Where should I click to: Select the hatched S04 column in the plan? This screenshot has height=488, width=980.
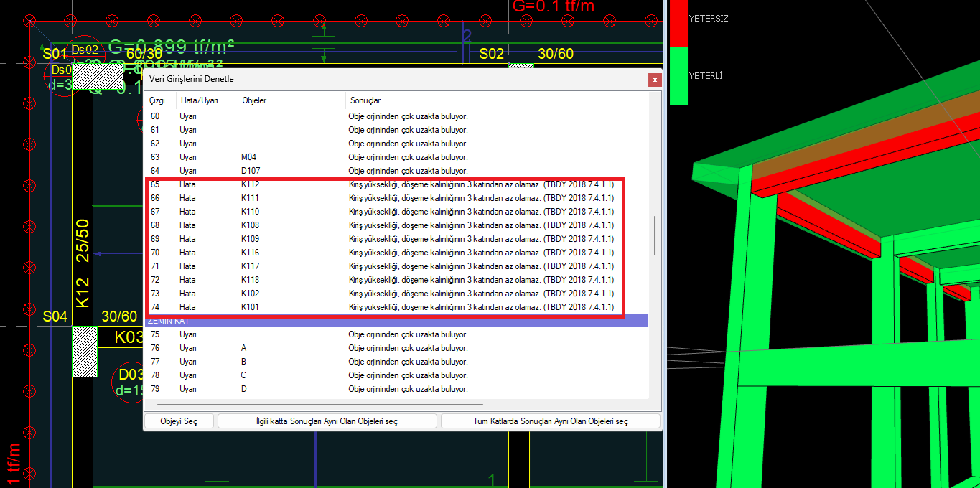(x=85, y=352)
